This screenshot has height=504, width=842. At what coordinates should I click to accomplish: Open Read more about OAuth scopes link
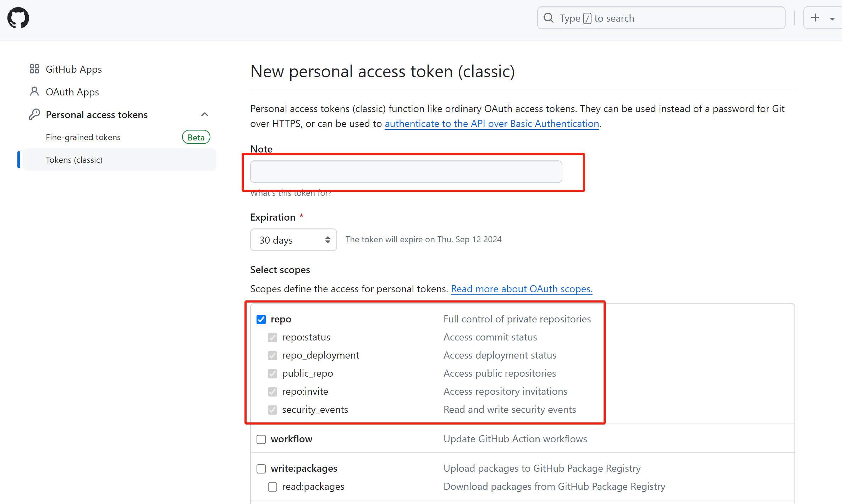(522, 289)
